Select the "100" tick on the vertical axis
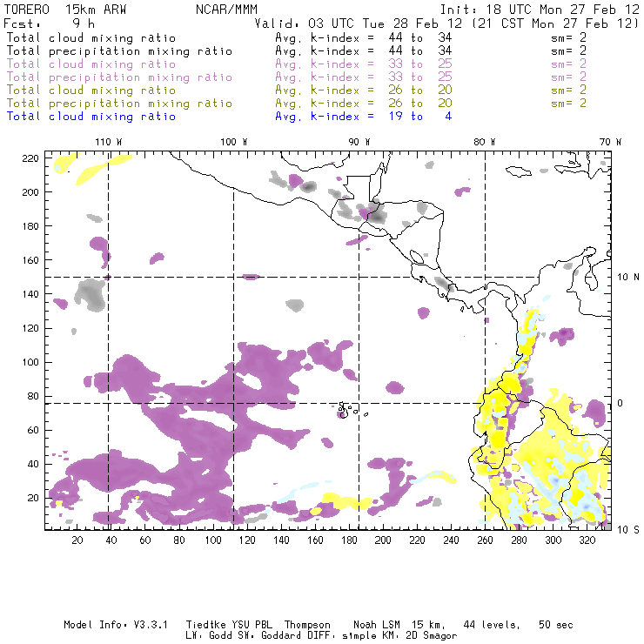Image resolution: width=644 pixels, height=644 pixels. pos(30,362)
